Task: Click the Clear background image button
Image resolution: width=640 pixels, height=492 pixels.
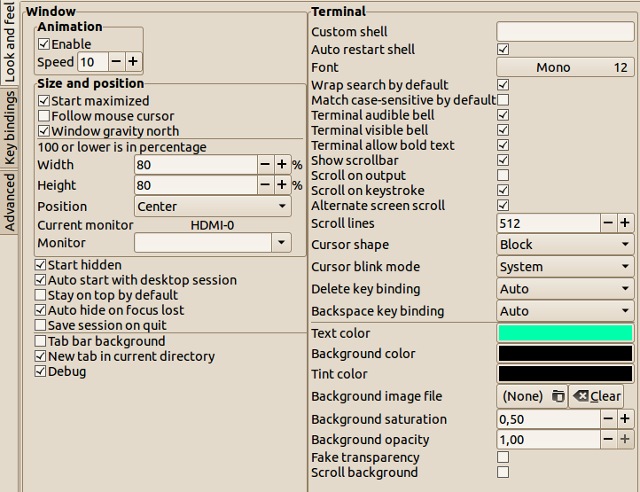Action: 596,396
